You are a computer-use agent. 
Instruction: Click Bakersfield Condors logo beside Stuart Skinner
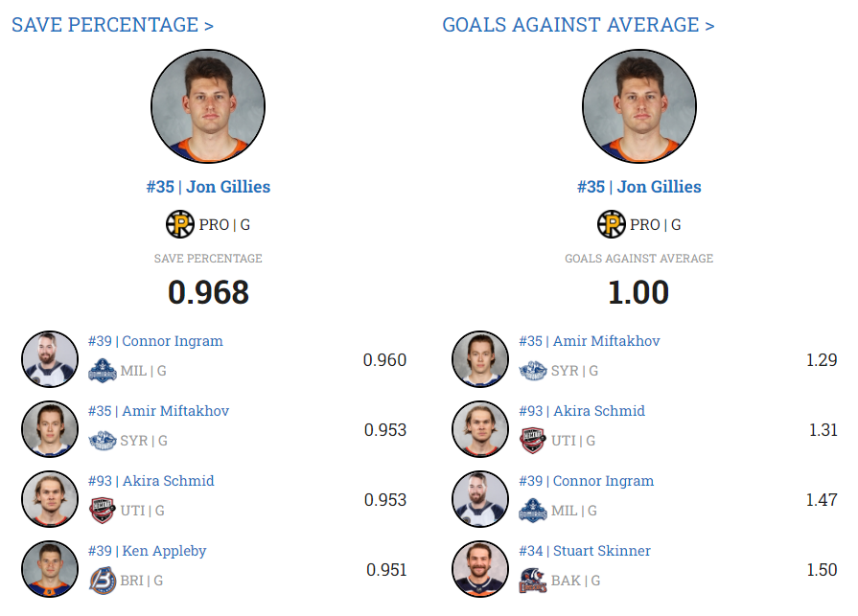point(532,581)
